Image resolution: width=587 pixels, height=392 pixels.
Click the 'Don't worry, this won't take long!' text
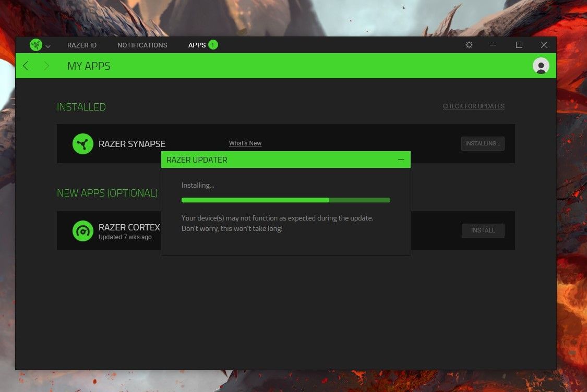232,228
